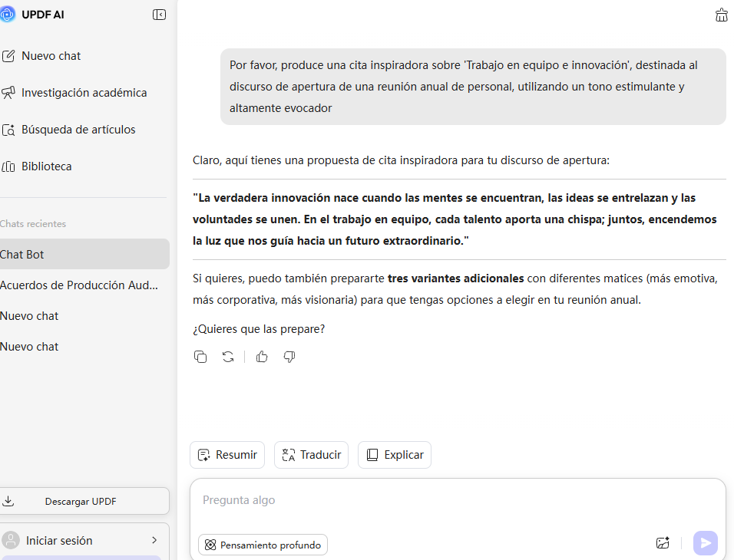Click the Explicar book icon
Image resolution: width=734 pixels, height=560 pixels.
372,455
